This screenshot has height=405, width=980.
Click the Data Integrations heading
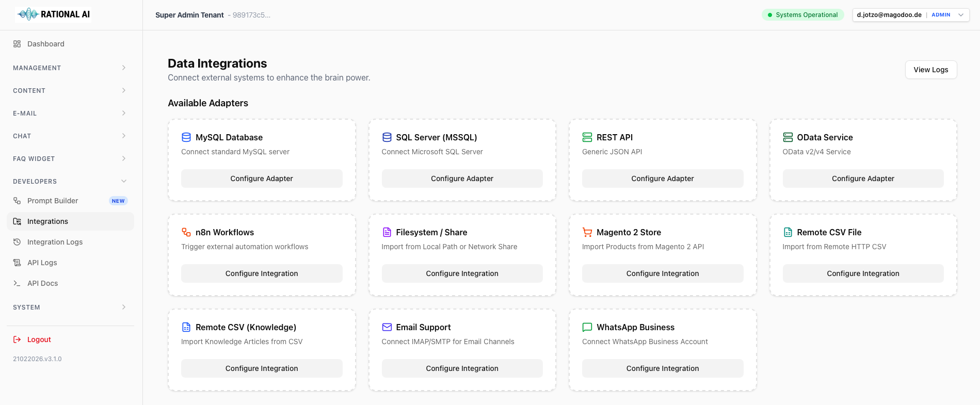[217, 63]
